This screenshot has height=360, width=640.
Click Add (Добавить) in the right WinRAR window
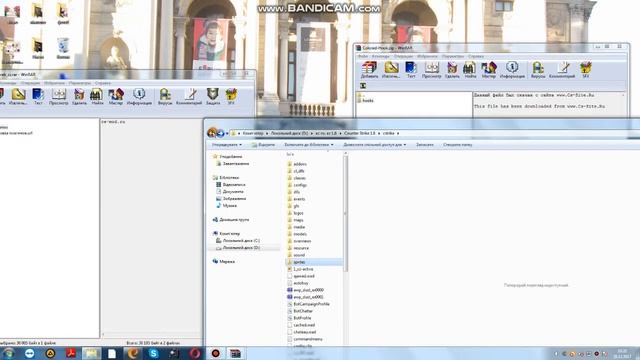pos(369,70)
